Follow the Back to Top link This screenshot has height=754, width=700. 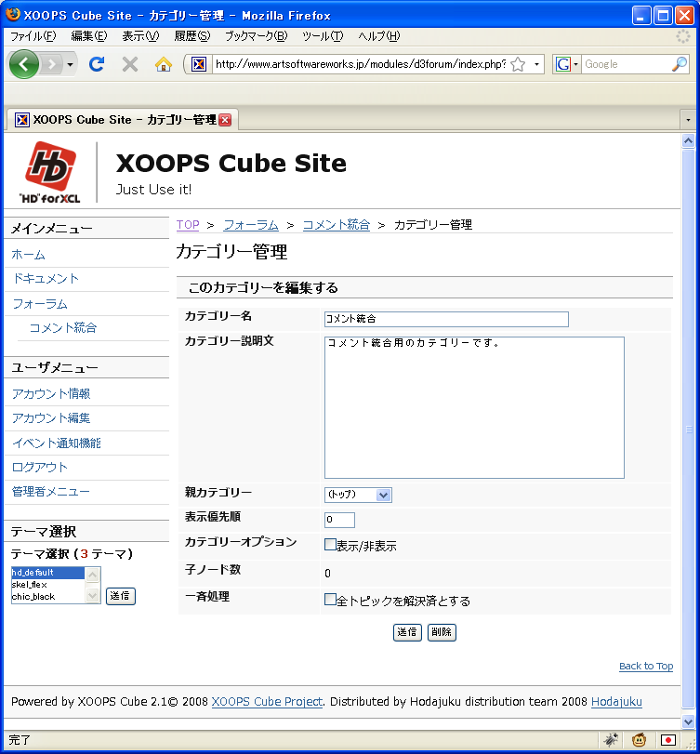click(x=645, y=666)
